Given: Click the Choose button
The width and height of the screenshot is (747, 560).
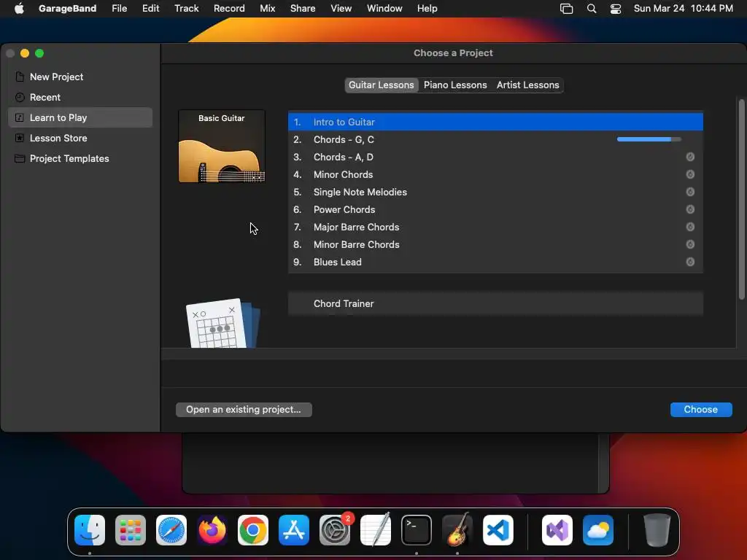Looking at the screenshot, I should pos(701,410).
